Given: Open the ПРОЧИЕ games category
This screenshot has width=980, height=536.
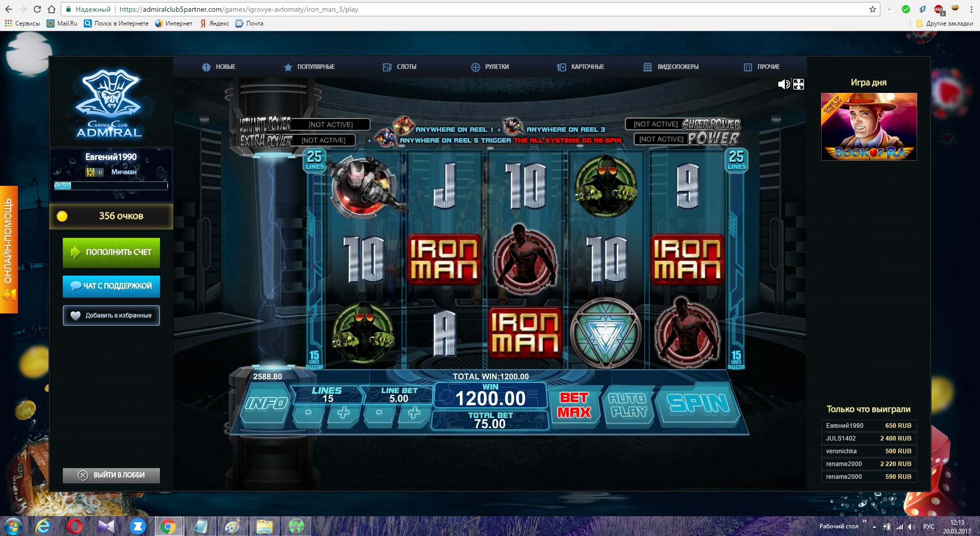Looking at the screenshot, I should [762, 67].
